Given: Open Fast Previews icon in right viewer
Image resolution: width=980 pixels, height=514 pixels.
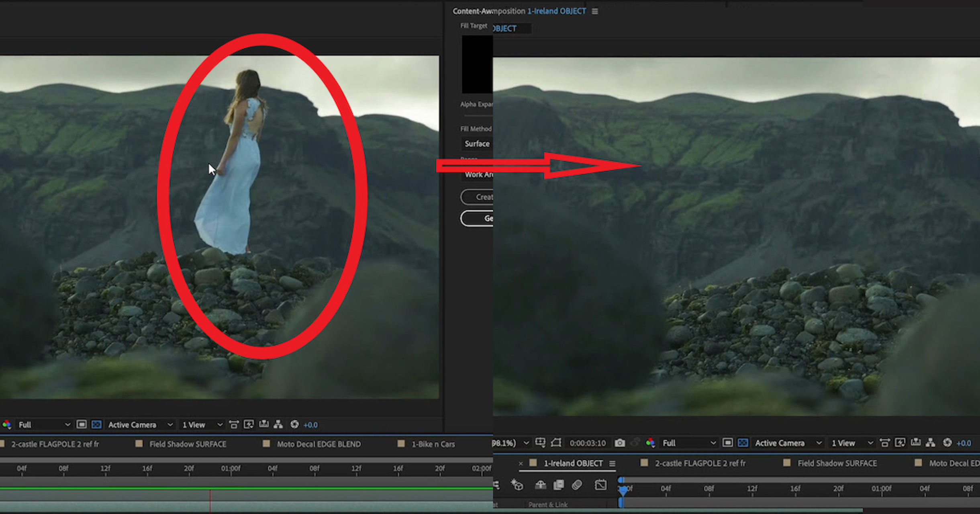Looking at the screenshot, I should click(900, 442).
